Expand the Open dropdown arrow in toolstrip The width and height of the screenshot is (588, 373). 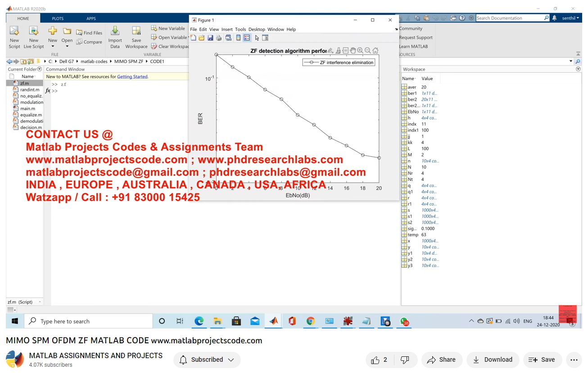click(67, 46)
